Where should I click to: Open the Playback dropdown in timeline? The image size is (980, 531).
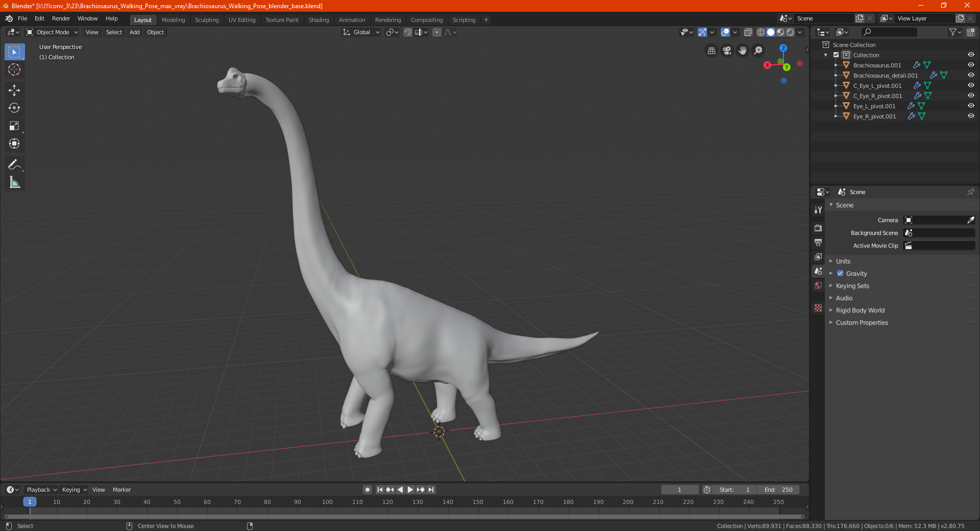tap(41, 490)
